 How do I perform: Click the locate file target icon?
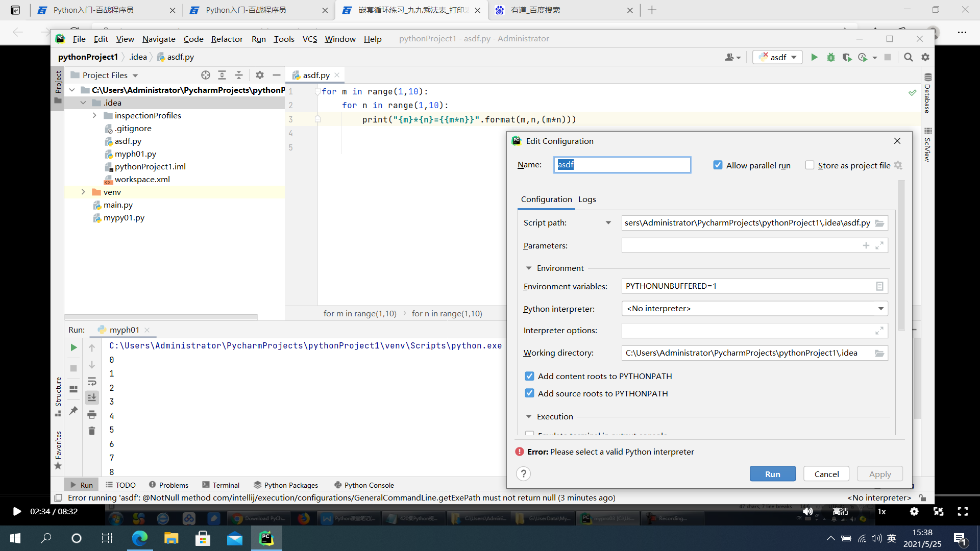[206, 75]
